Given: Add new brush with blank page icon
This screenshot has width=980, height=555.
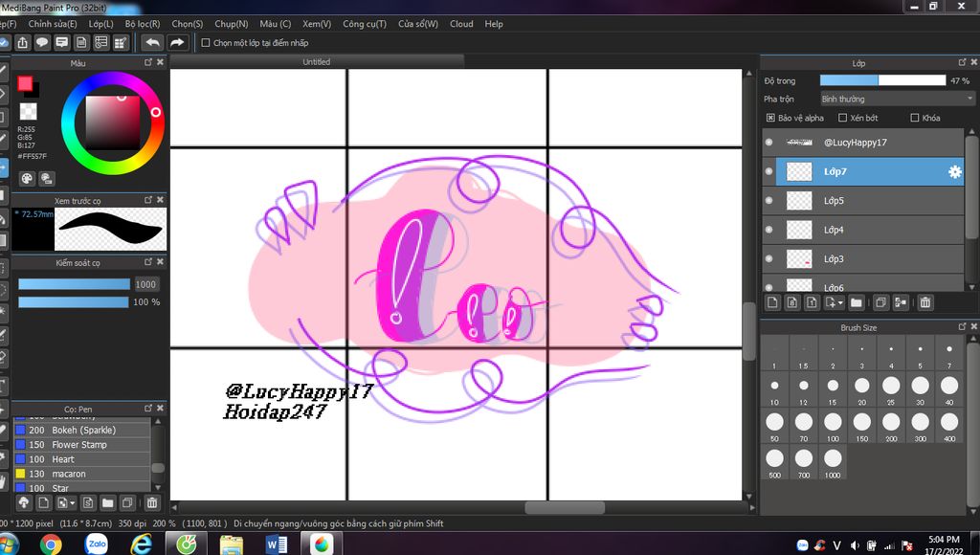Looking at the screenshot, I should pos(43,502).
